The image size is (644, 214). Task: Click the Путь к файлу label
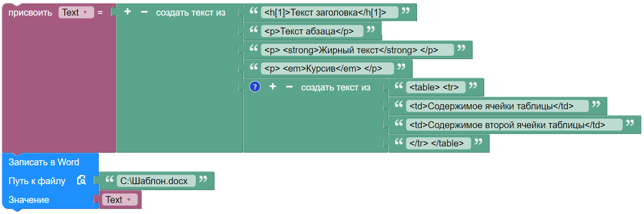(x=37, y=181)
